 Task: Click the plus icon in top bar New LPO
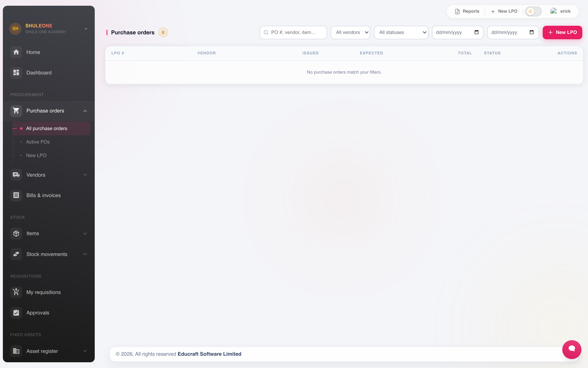(493, 11)
